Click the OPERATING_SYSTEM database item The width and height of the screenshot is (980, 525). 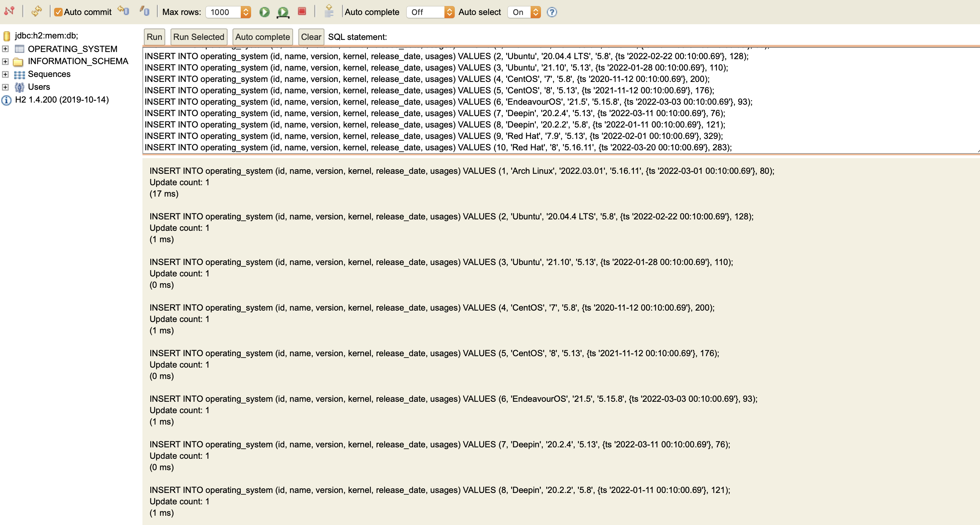pos(73,48)
